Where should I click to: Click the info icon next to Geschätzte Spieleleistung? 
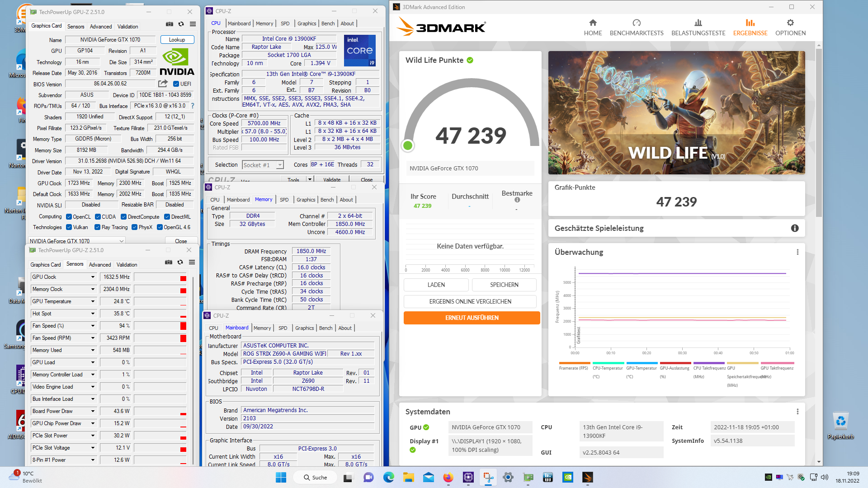coord(795,228)
